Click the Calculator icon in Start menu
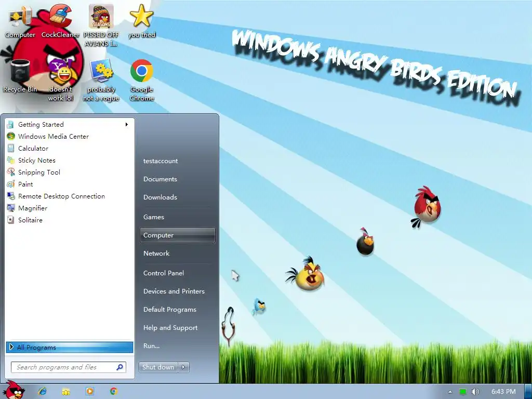Screen dimensions: 532x399 [x=11, y=148]
